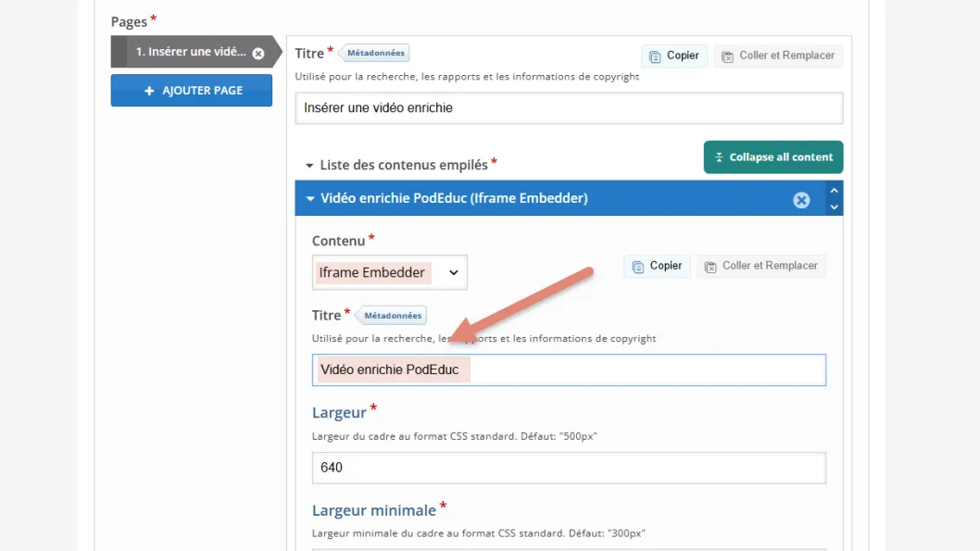Open the Iframe Embedder content type dropdown

point(389,272)
